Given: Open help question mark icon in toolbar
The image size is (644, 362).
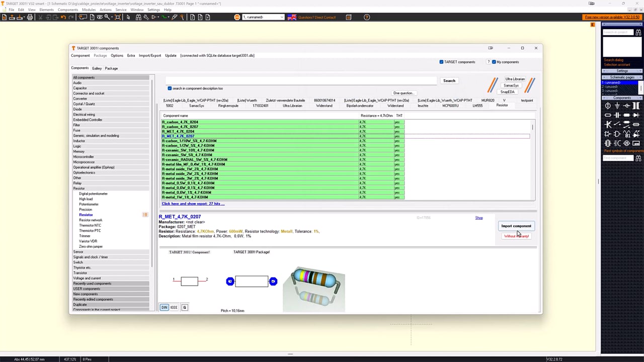Looking at the screenshot, I should point(367,17).
